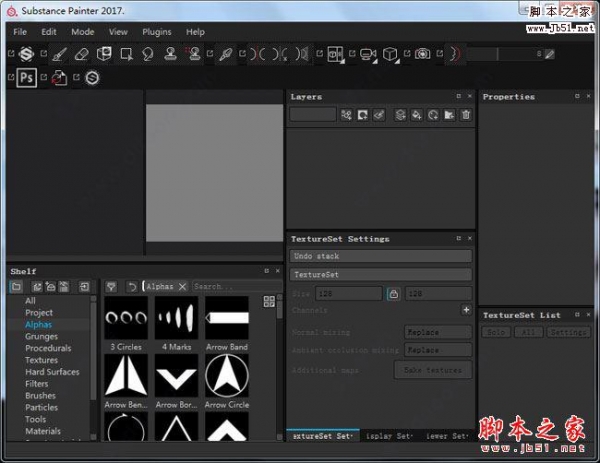Image resolution: width=600 pixels, height=463 pixels.
Task: Add a folder in Layers panel
Action: tap(449, 115)
